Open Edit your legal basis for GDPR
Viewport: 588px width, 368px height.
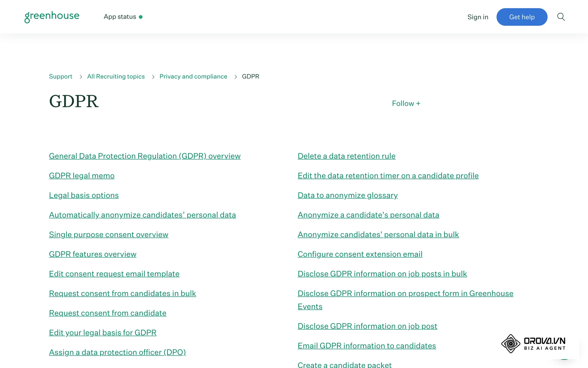103,333
